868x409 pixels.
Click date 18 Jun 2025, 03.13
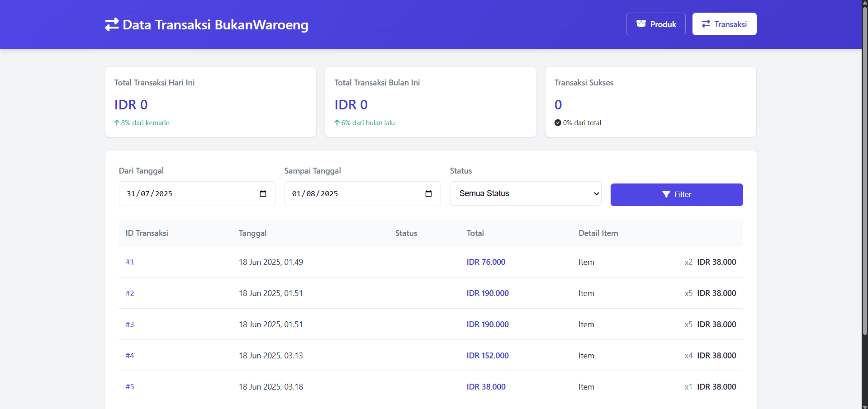[271, 356]
